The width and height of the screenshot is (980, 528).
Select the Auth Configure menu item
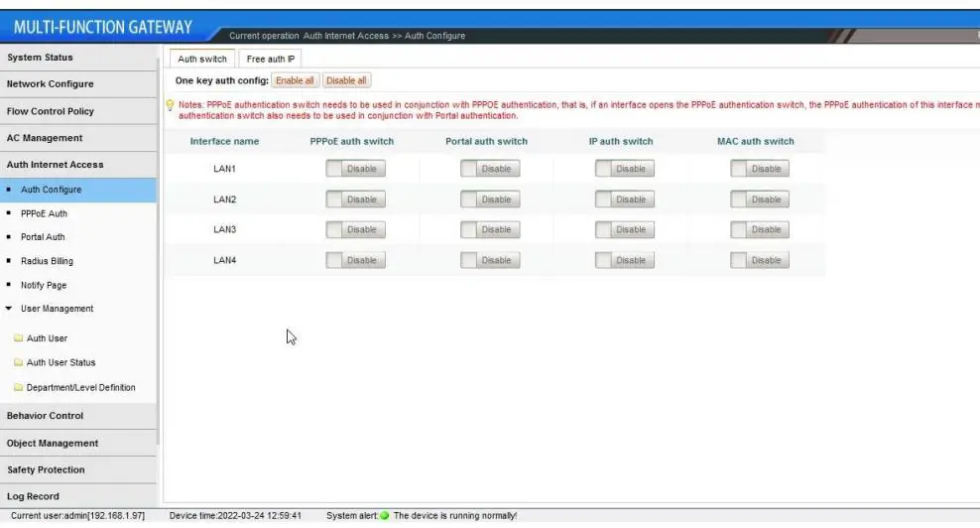pos(78,190)
